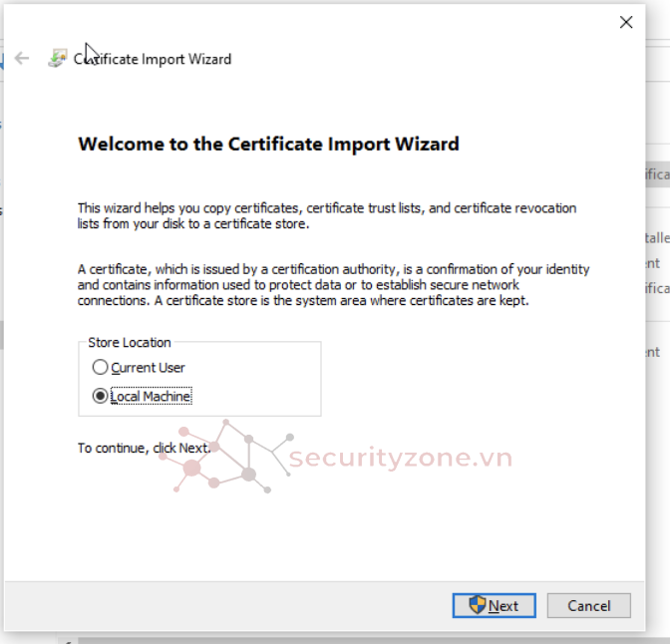Click the paragraph starting "A certificate, which"

333,284
